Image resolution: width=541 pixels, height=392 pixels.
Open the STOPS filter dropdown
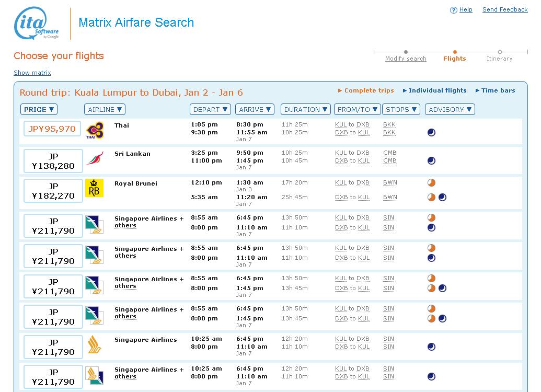pos(401,109)
